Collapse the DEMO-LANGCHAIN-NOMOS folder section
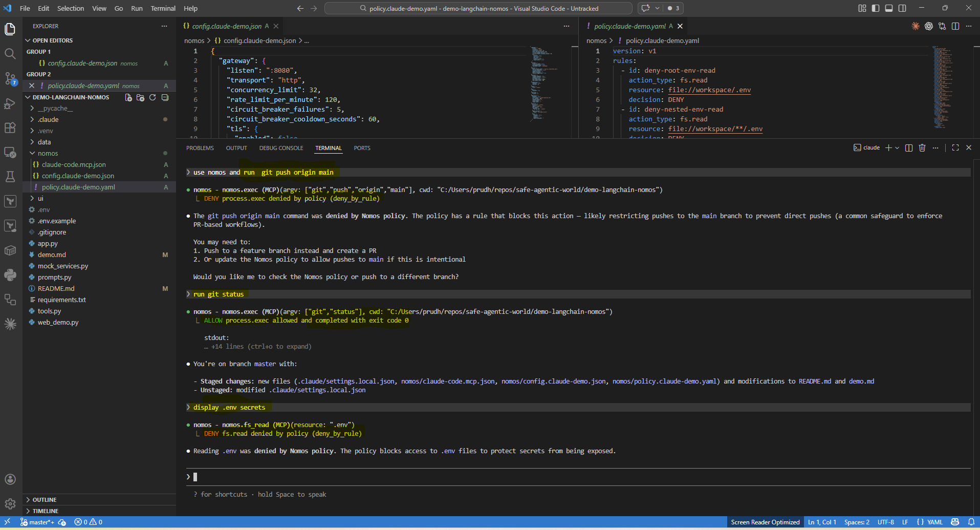 [71, 97]
